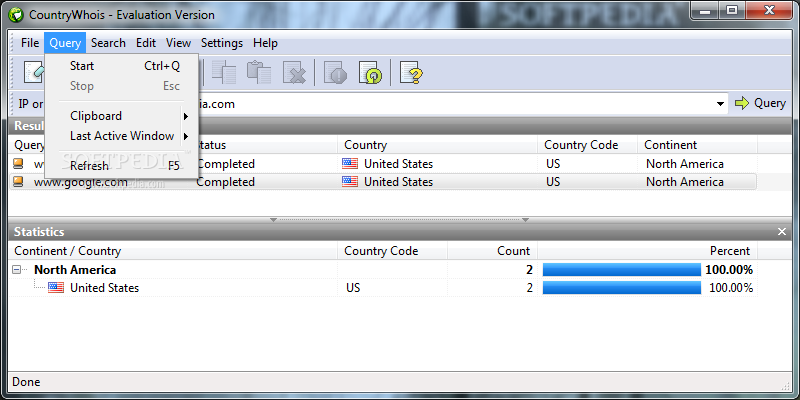
Task: Open the Help menu
Action: tap(265, 43)
